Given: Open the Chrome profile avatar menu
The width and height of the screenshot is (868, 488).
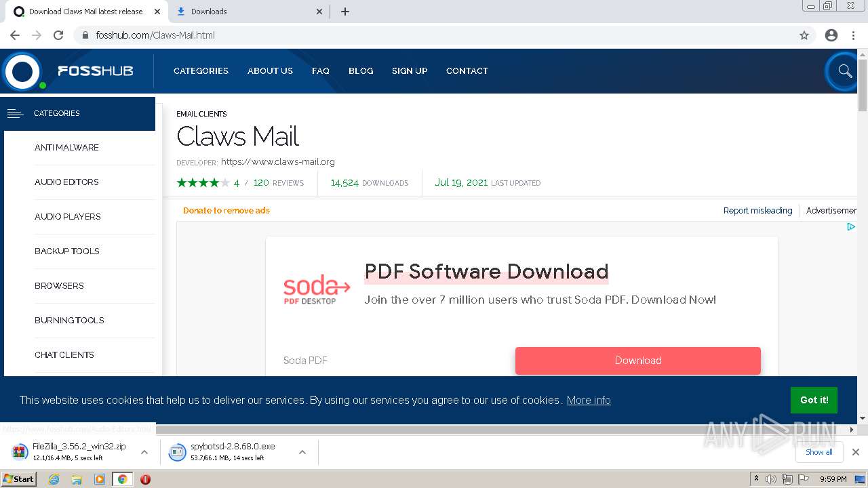Looking at the screenshot, I should pos(831,35).
